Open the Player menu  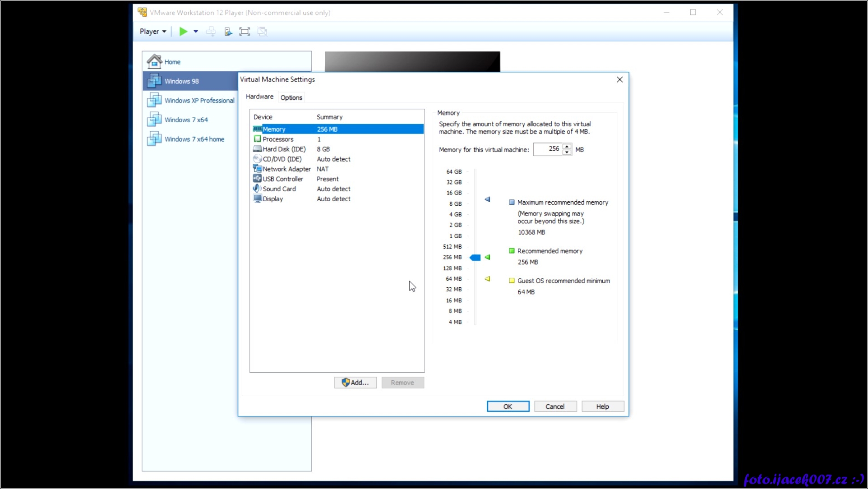point(152,32)
